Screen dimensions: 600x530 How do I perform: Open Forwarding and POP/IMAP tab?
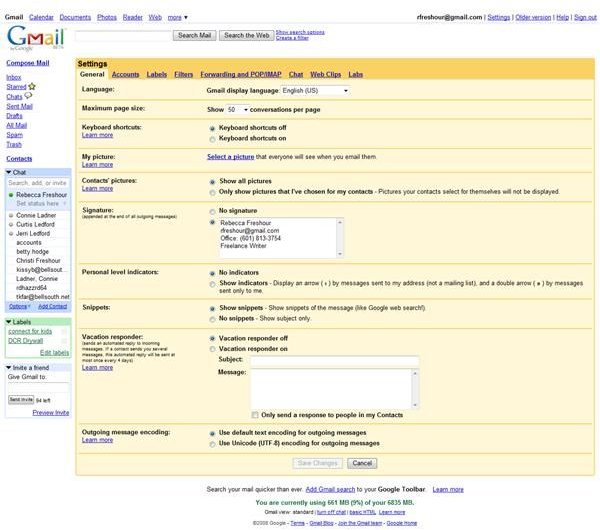pyautogui.click(x=241, y=74)
